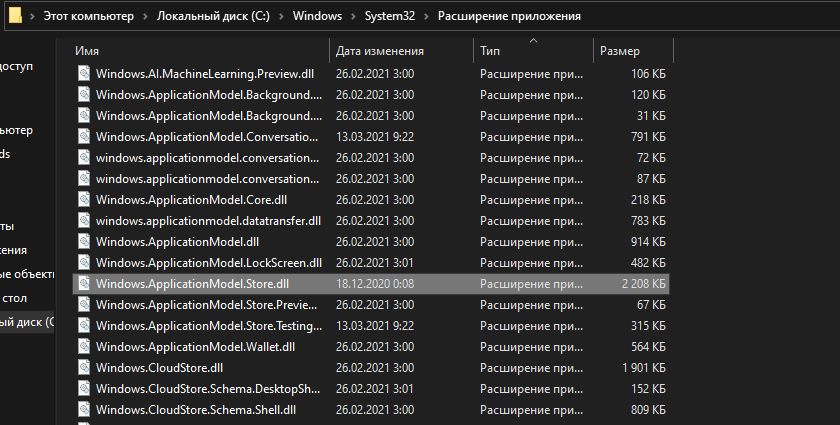Select windows.applicationmodel.datatransfer.dll file name

click(208, 220)
